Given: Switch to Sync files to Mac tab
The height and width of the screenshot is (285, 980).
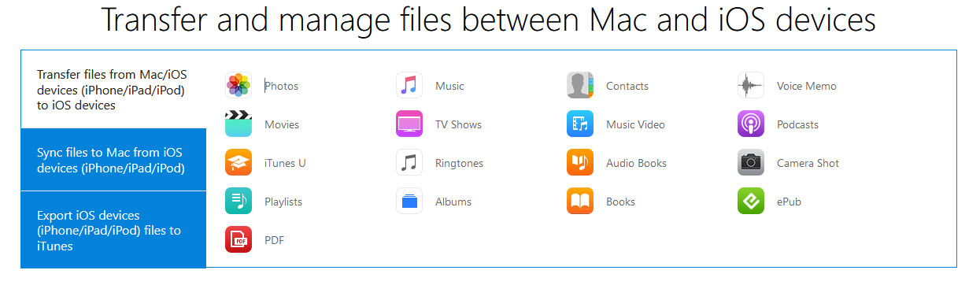Looking at the screenshot, I should click(113, 160).
